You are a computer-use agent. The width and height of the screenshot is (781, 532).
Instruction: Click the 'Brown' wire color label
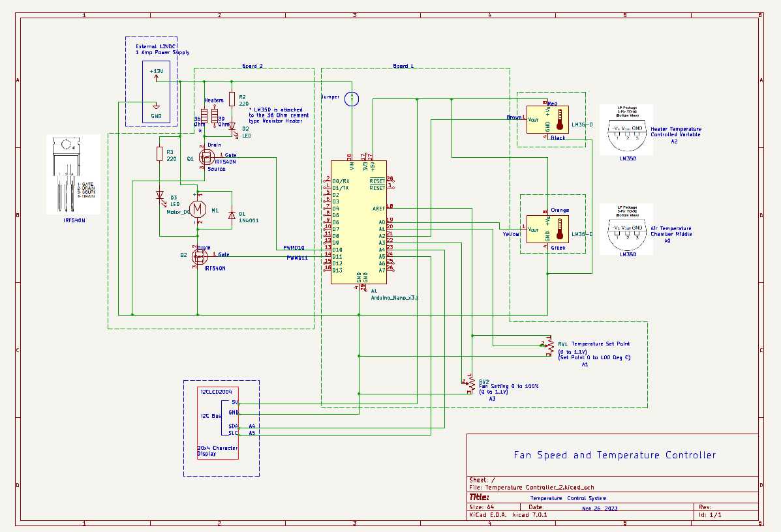(513, 117)
